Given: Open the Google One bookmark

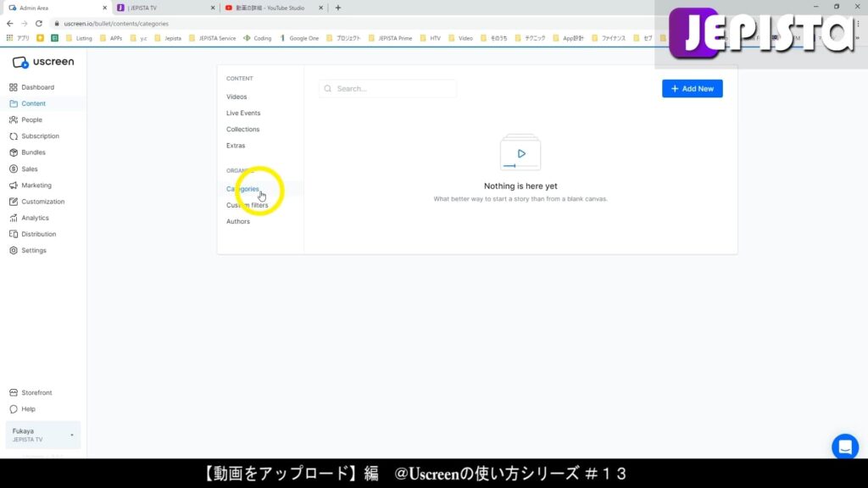Looking at the screenshot, I should coord(299,38).
